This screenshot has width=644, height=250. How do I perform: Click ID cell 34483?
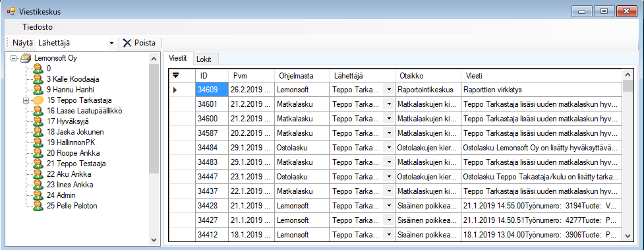pyautogui.click(x=212, y=162)
